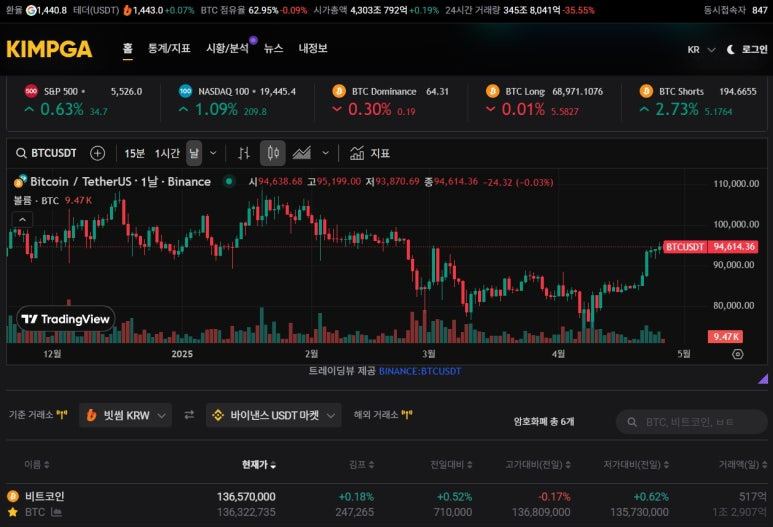
Task: Sort by 이름 column
Action: point(36,464)
